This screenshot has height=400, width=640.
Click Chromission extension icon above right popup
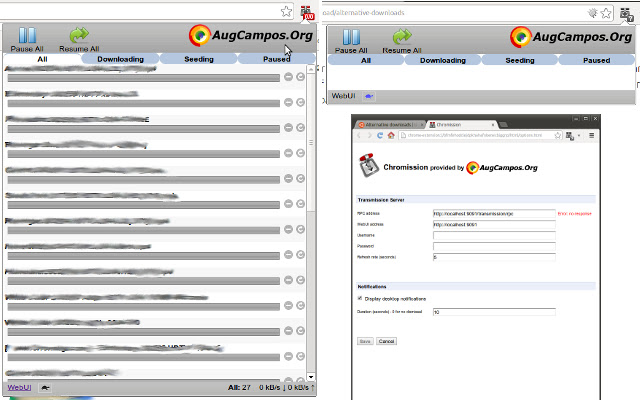pyautogui.click(x=627, y=14)
